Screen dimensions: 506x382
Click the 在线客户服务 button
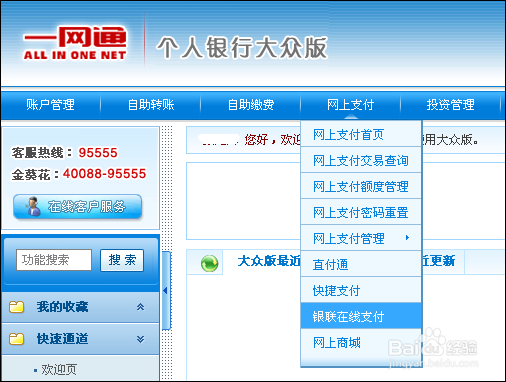pos(78,207)
